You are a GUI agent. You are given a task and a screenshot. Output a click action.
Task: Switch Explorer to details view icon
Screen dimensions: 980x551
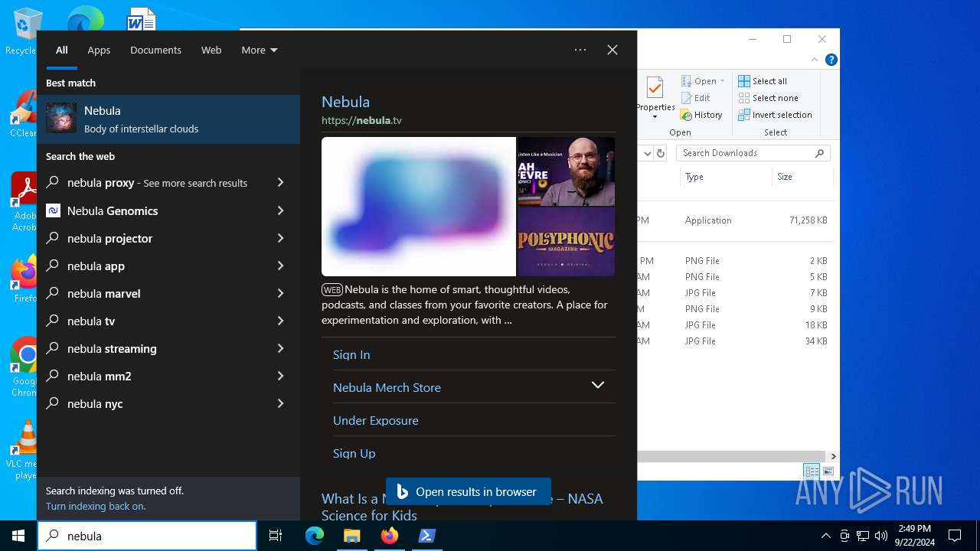[x=812, y=471]
